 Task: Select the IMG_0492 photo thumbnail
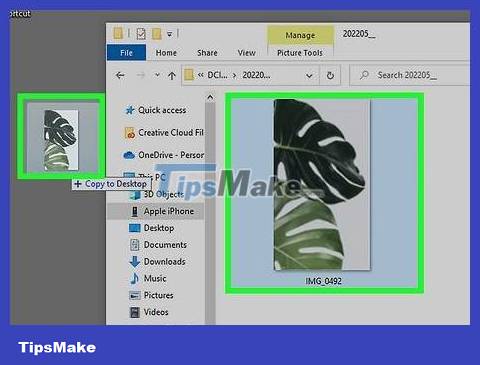[322, 184]
